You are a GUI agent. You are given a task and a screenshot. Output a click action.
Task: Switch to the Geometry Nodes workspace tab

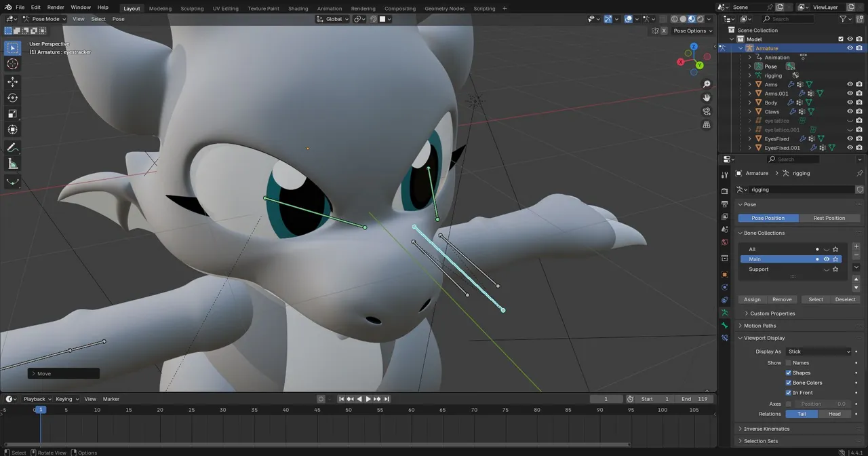(444, 8)
